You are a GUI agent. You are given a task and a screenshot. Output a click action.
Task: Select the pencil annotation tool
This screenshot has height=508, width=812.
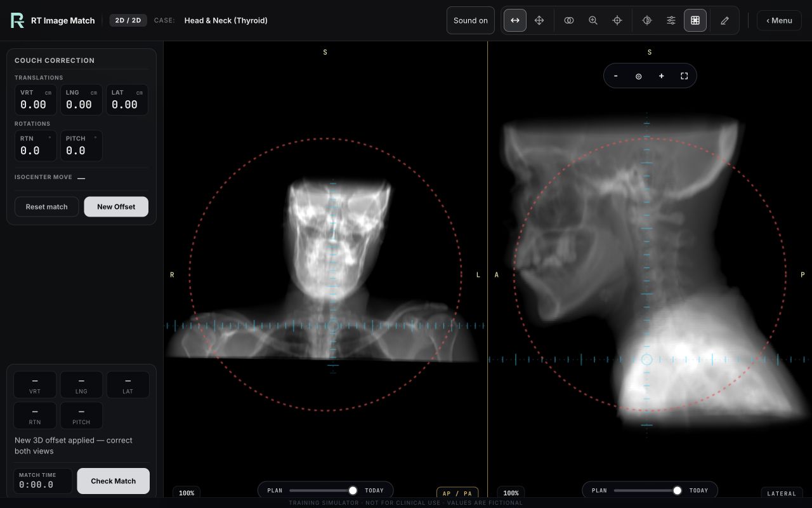coord(725,20)
